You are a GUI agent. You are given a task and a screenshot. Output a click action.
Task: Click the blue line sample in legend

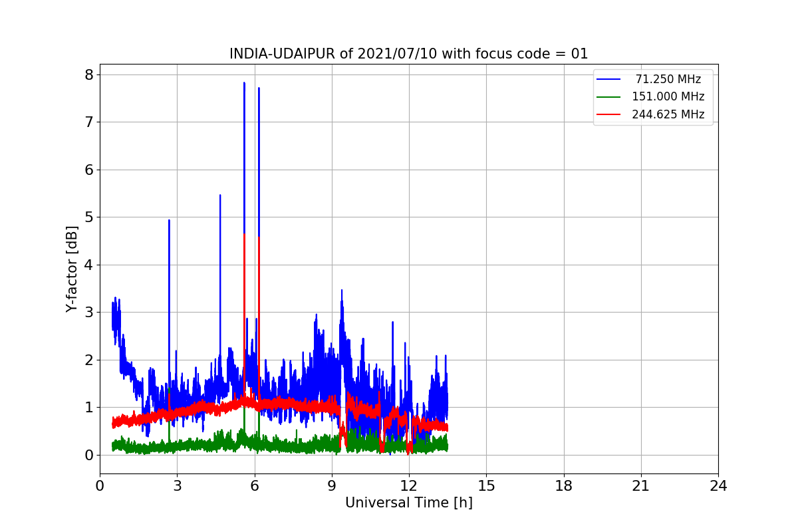(608, 79)
